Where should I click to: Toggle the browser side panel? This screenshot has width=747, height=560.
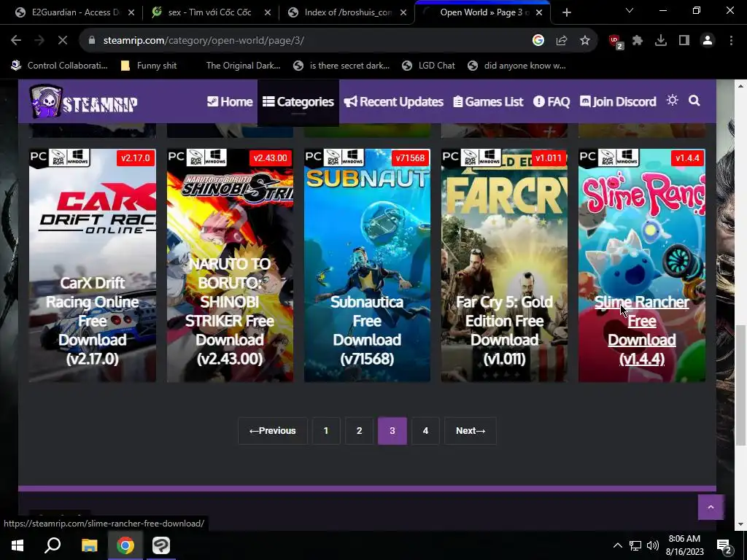point(684,41)
